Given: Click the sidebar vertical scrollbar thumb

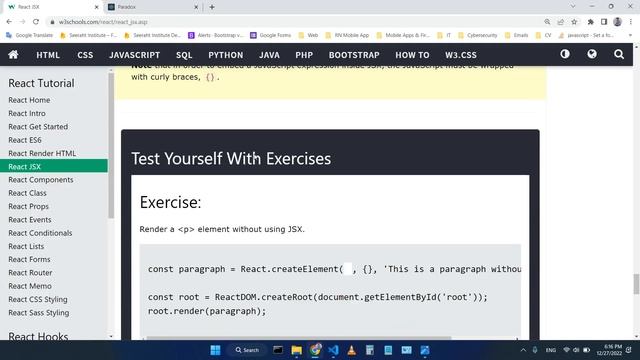Looking at the screenshot, I should coord(111,145).
